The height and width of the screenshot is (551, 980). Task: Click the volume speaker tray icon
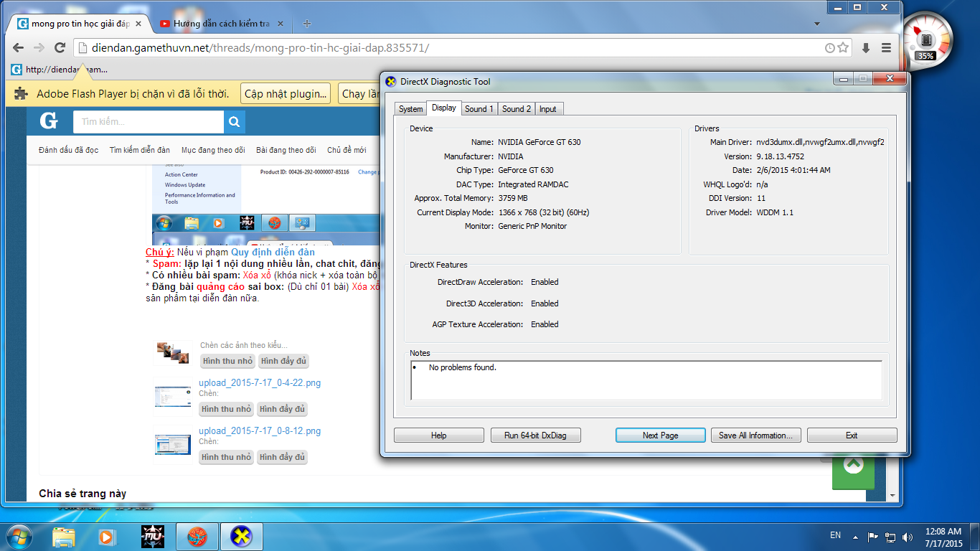click(x=908, y=537)
